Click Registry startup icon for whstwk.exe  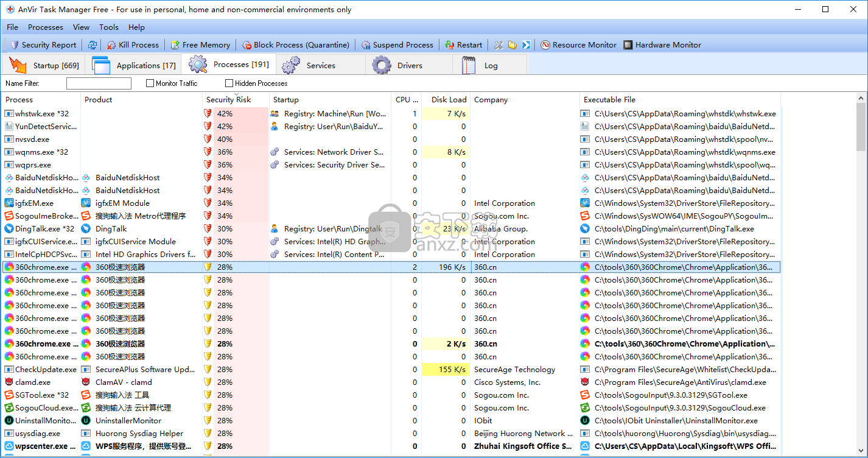tap(275, 113)
